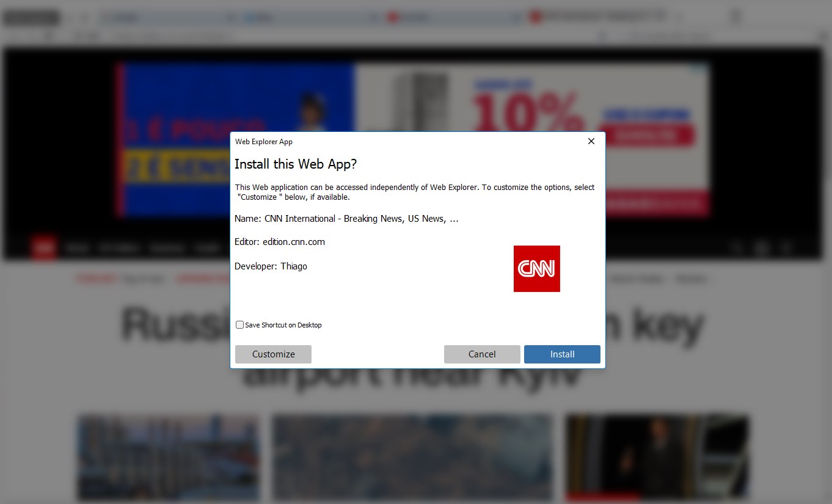The image size is (832, 504).
Task: Click the CNN logo in the dialog
Action: pyautogui.click(x=537, y=269)
